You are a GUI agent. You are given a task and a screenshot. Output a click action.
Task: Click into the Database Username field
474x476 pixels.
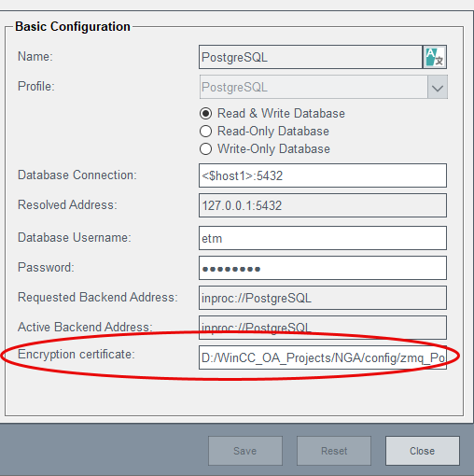click(x=323, y=238)
